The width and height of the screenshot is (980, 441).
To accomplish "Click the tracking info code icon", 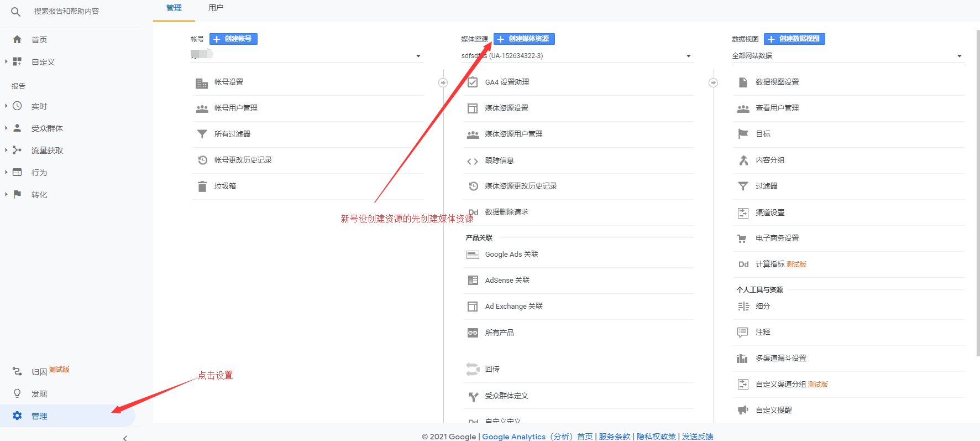I will click(x=473, y=161).
